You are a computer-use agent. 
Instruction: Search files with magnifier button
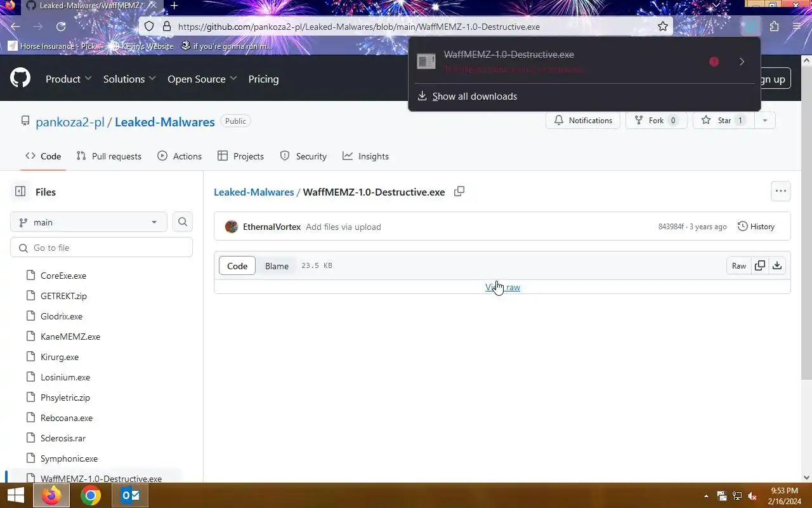click(x=183, y=222)
